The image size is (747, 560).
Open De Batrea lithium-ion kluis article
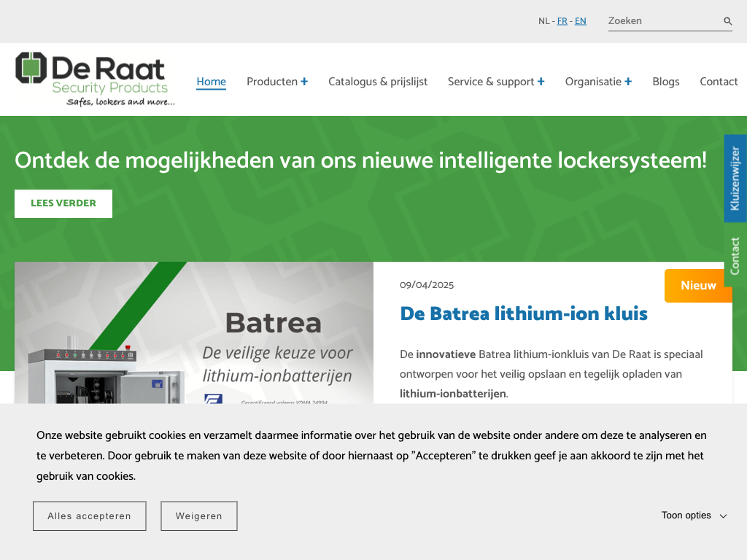(524, 314)
